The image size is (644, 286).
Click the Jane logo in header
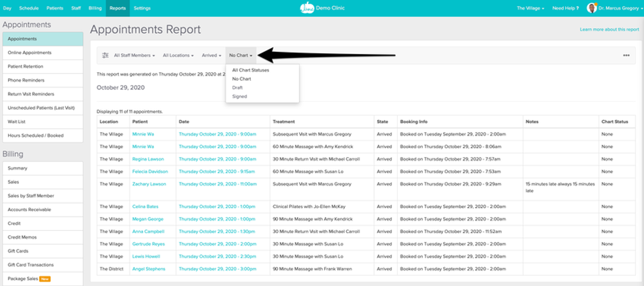pos(306,8)
